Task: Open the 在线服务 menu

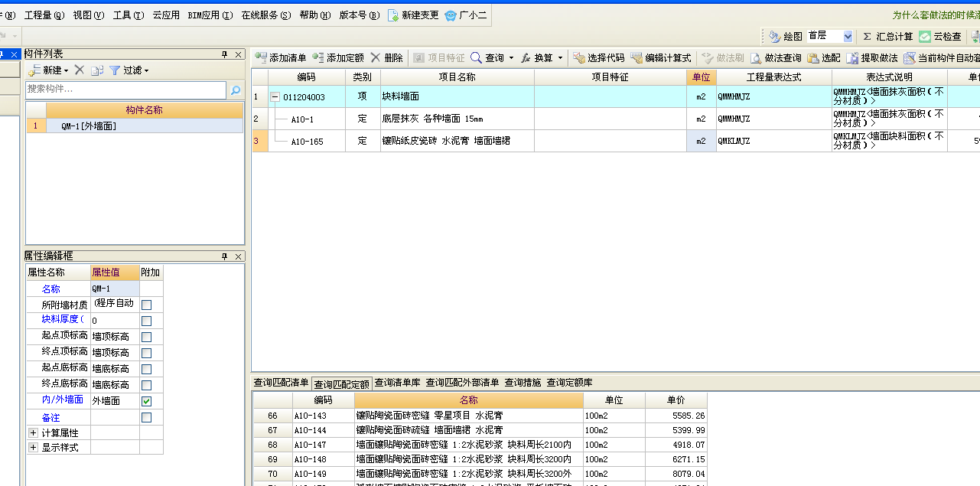Action: click(266, 15)
